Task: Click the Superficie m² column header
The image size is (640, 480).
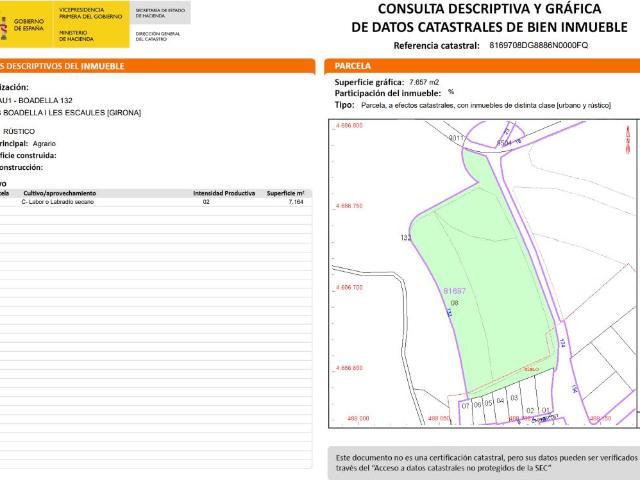Action: [285, 192]
